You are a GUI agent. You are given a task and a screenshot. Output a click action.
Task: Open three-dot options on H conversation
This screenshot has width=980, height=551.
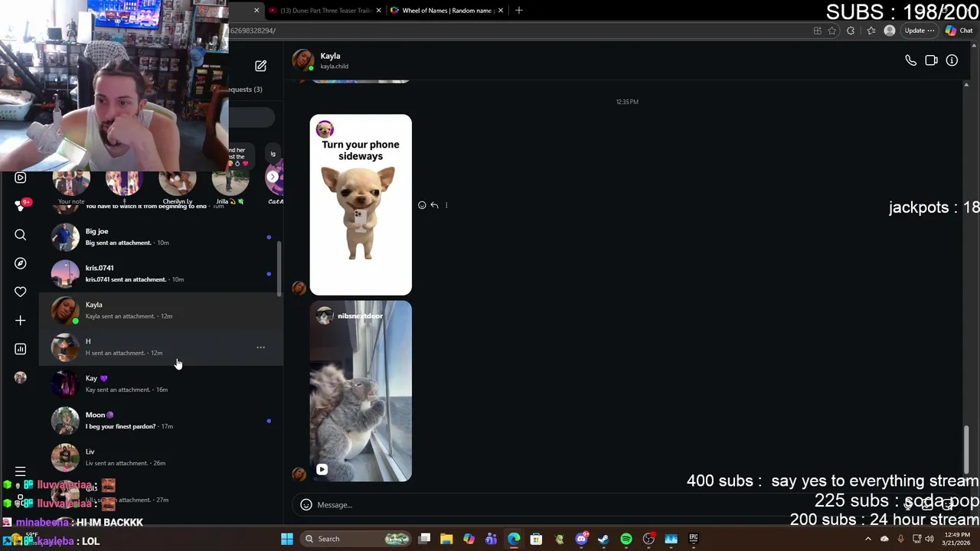260,347
